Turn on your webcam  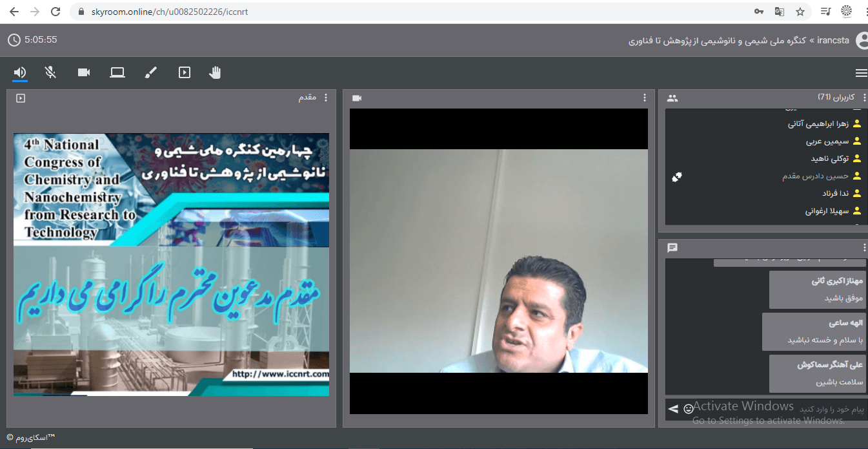point(83,72)
